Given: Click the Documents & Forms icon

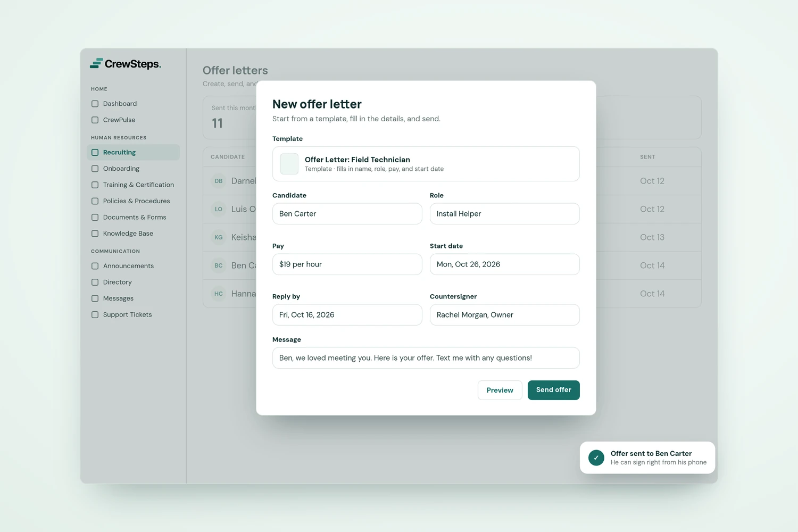Looking at the screenshot, I should (x=95, y=218).
